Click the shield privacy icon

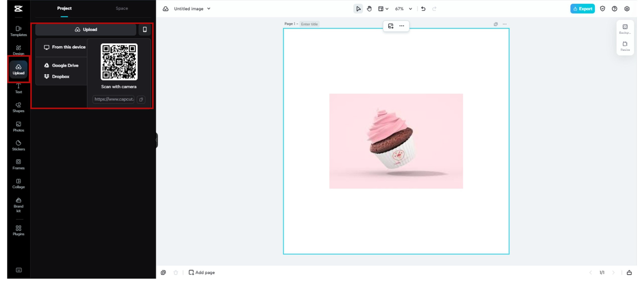point(603,9)
